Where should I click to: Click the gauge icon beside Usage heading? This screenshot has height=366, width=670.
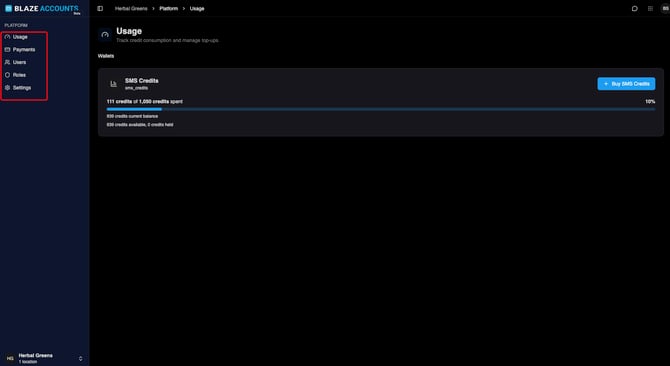point(105,35)
